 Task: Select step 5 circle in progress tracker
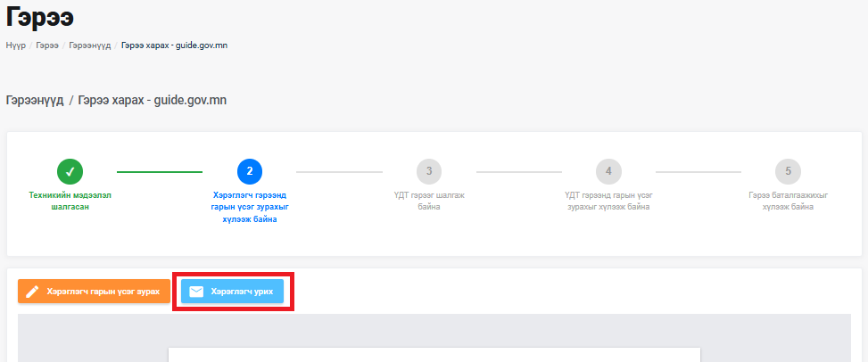[789, 171]
